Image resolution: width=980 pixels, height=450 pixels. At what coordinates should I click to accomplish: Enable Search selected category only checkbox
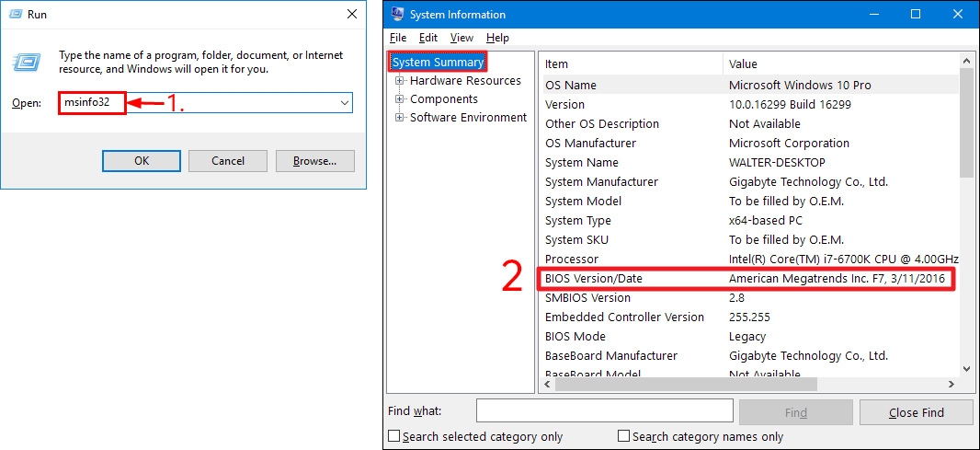[x=393, y=435]
